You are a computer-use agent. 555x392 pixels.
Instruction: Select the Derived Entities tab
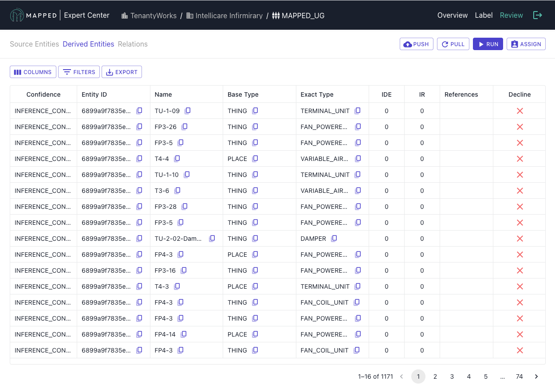(x=88, y=44)
